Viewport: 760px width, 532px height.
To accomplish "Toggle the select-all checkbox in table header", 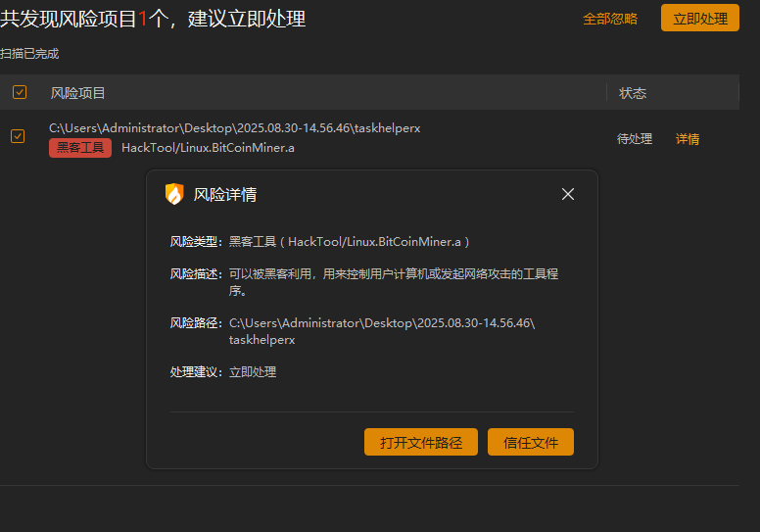I will pyautogui.click(x=20, y=92).
